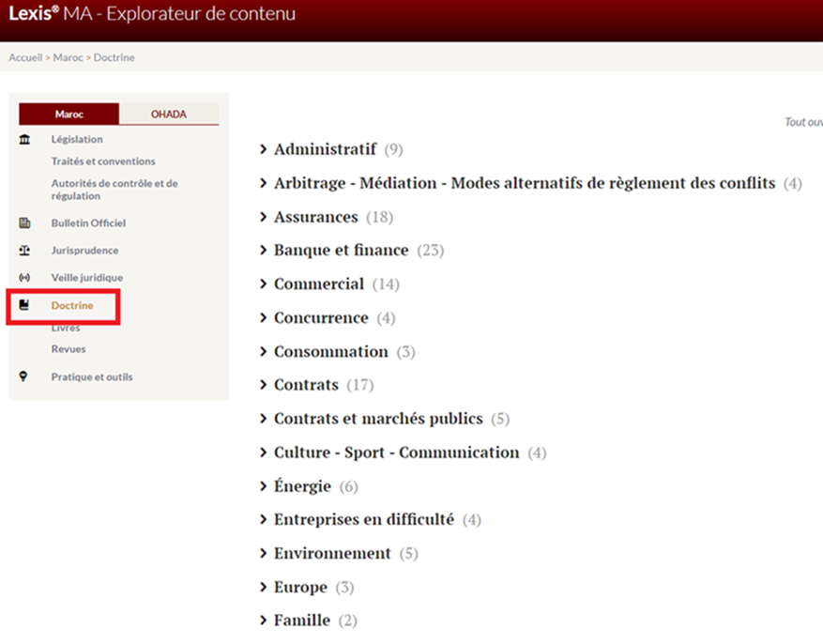Open the Entreprises en difficulté title
Viewport: 823px width, 644px height.
[364, 519]
